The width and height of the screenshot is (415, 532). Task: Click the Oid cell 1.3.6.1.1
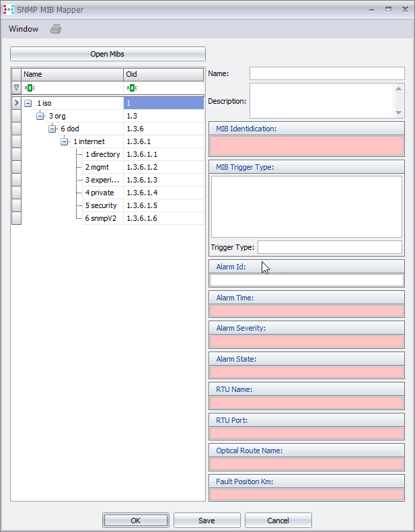pos(163,154)
